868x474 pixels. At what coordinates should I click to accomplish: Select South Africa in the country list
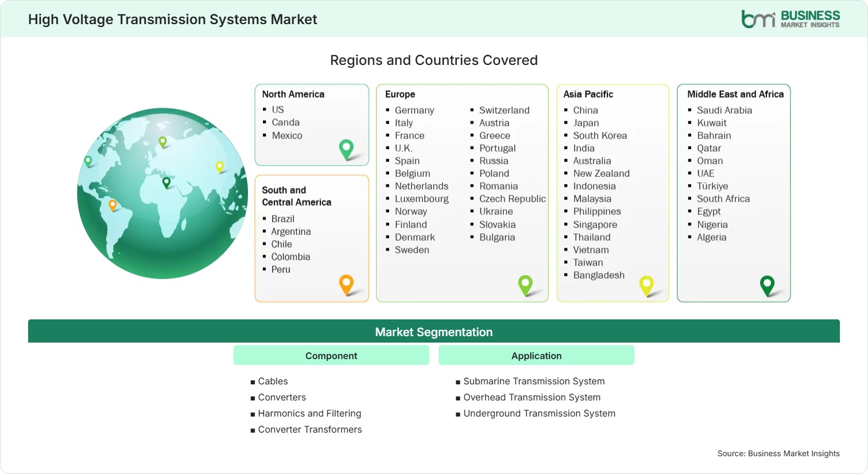pyautogui.click(x=723, y=199)
